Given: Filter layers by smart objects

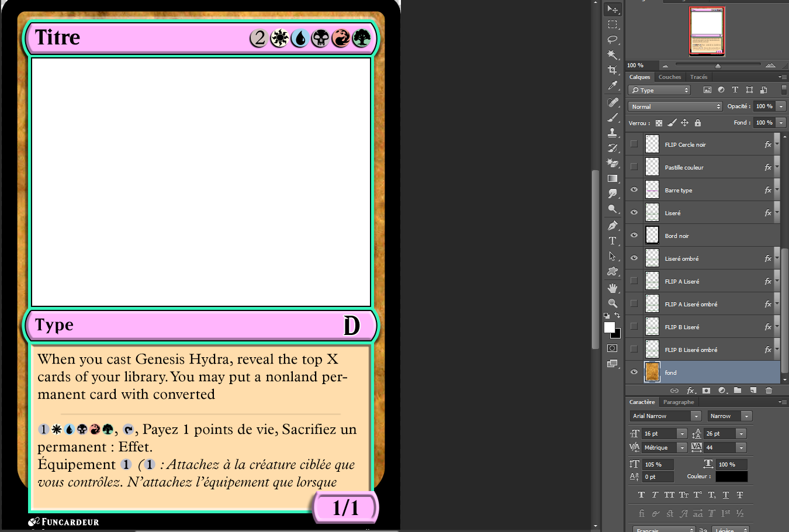Looking at the screenshot, I should [x=763, y=90].
